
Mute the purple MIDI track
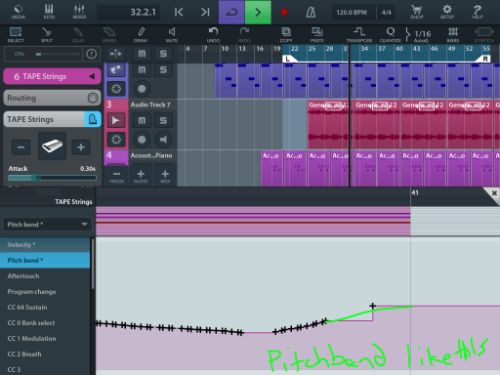pyautogui.click(x=142, y=70)
